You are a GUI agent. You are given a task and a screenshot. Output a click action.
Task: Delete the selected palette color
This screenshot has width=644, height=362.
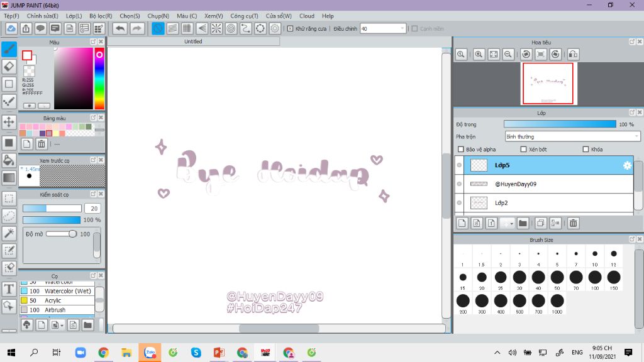tap(42, 144)
